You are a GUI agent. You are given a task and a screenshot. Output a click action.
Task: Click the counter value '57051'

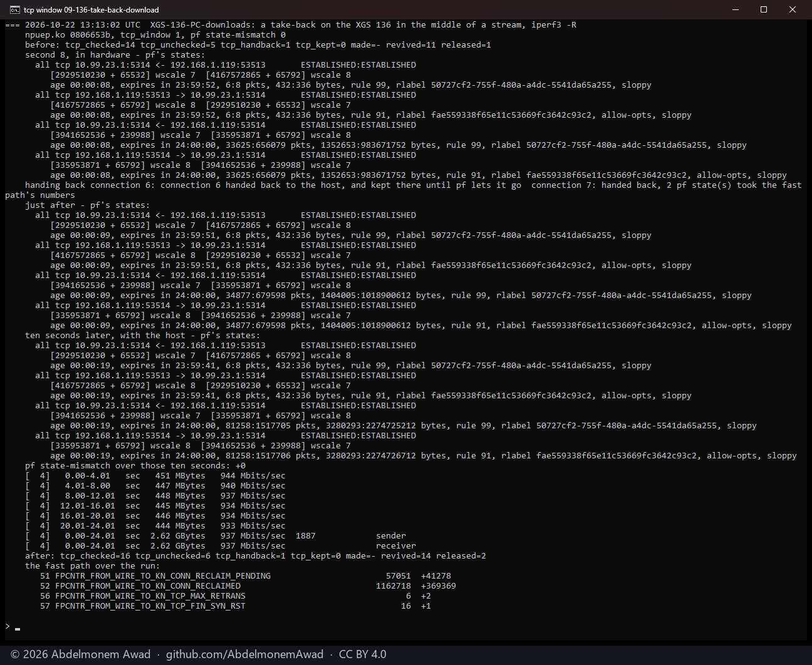tap(398, 576)
